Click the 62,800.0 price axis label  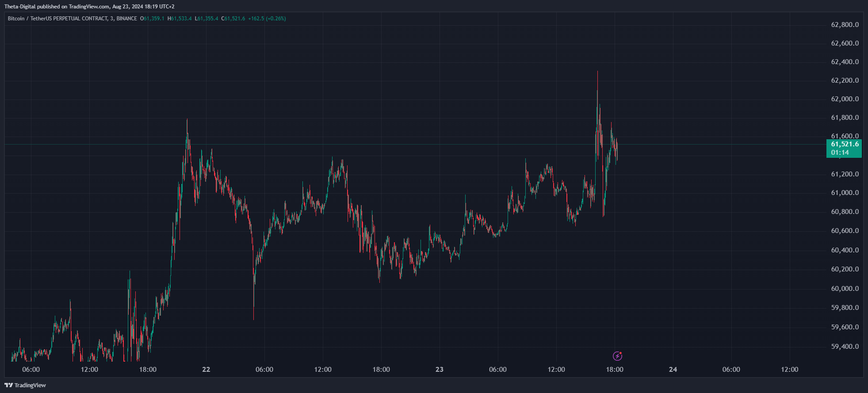tap(845, 25)
